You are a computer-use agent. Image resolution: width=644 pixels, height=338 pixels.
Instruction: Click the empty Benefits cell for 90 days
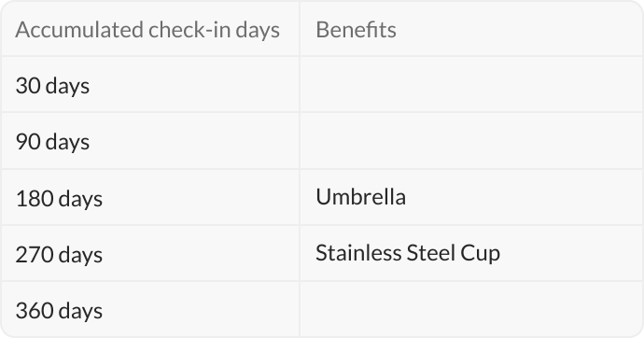(x=471, y=141)
